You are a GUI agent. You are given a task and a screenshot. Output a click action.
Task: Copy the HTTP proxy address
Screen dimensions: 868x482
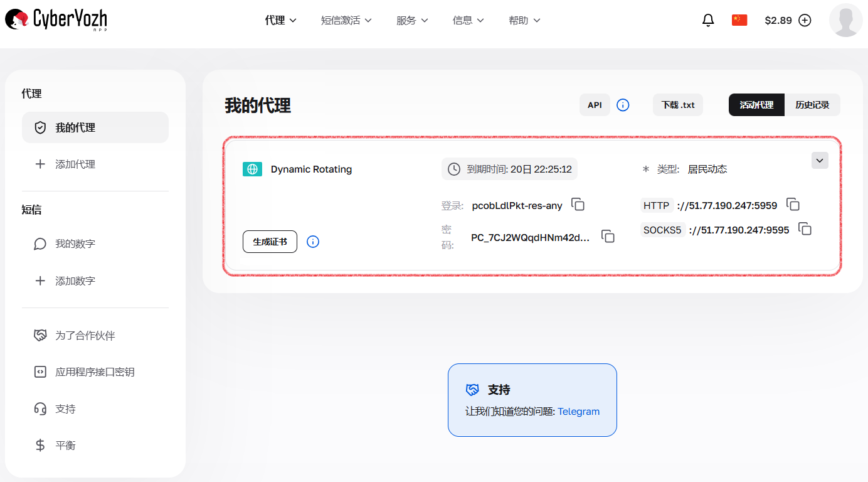(793, 205)
